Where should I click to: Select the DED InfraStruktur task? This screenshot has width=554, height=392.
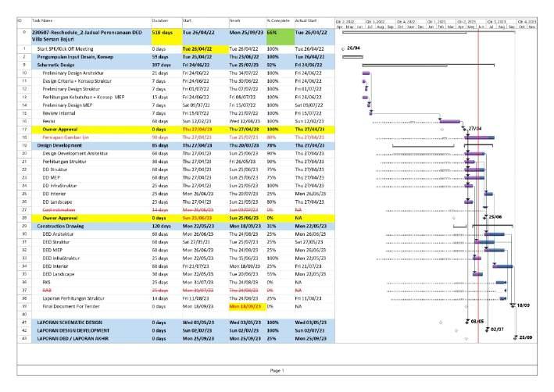coord(61,258)
